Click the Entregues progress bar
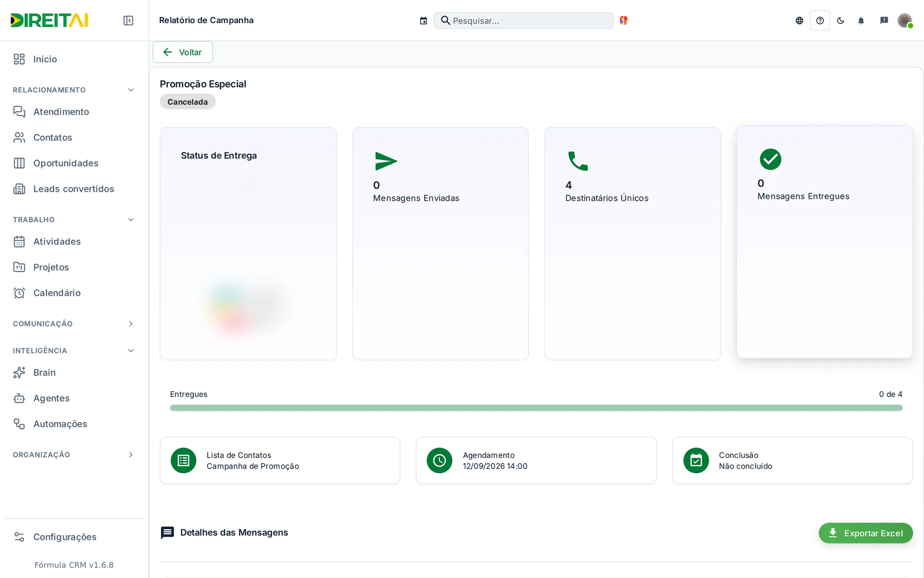This screenshot has height=578, width=924. [x=536, y=408]
